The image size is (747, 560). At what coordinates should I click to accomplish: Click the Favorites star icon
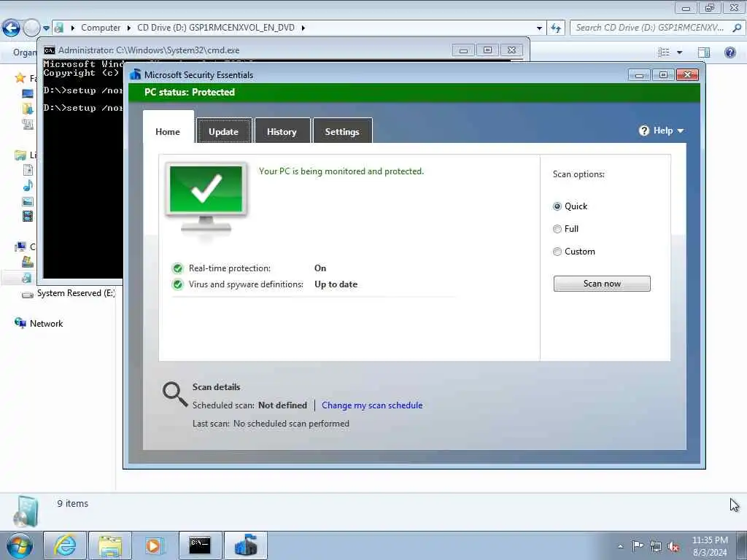[x=20, y=77]
